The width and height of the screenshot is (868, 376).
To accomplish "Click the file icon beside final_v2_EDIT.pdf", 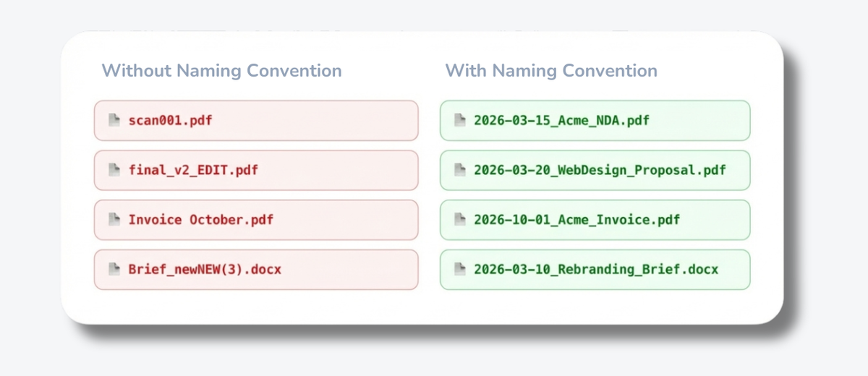I will coord(114,170).
